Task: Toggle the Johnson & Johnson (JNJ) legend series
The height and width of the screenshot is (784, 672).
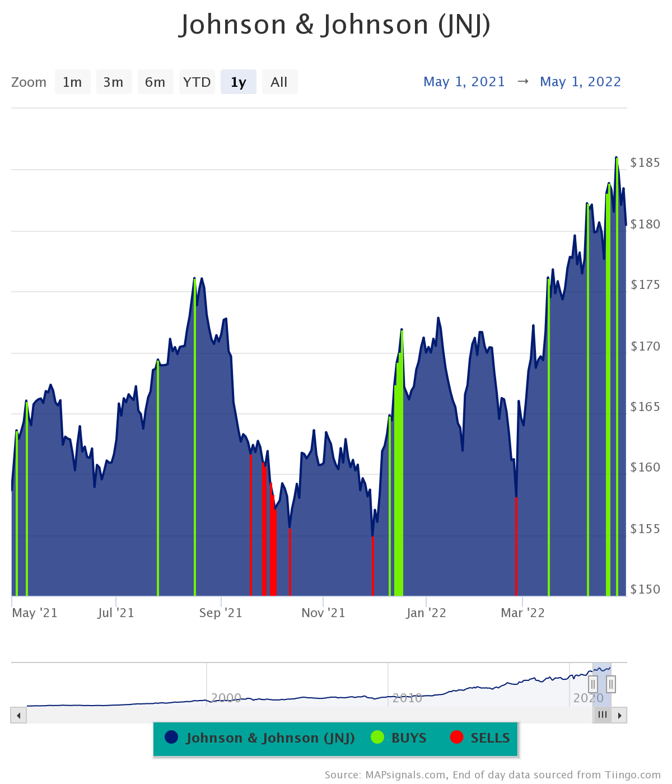Action: (260, 738)
